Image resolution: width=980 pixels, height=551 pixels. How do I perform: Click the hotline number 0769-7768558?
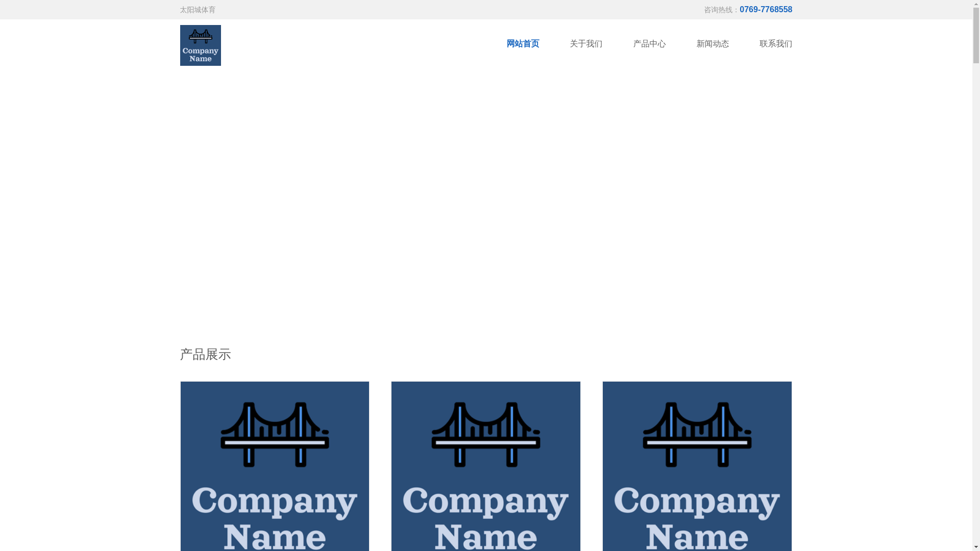pos(766,10)
